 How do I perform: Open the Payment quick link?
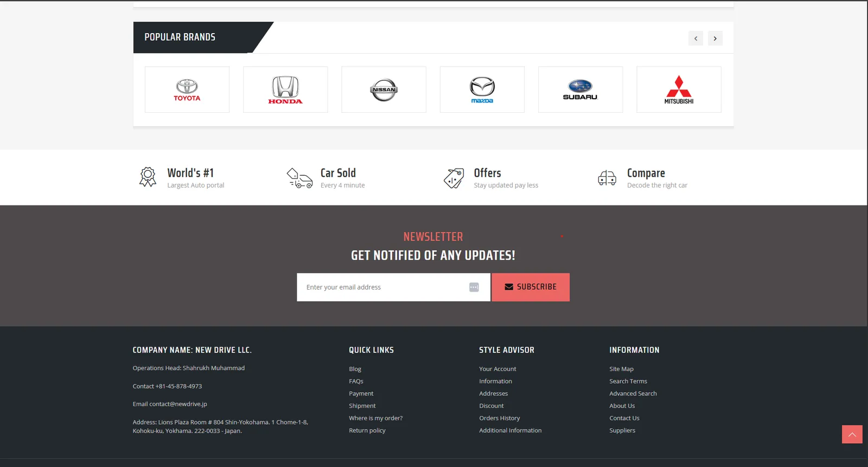pyautogui.click(x=361, y=394)
